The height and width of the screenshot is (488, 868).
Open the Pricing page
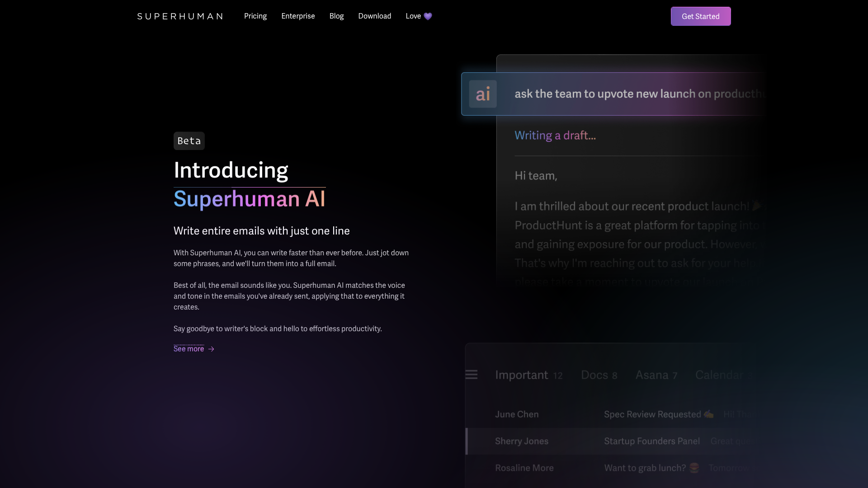(x=255, y=16)
